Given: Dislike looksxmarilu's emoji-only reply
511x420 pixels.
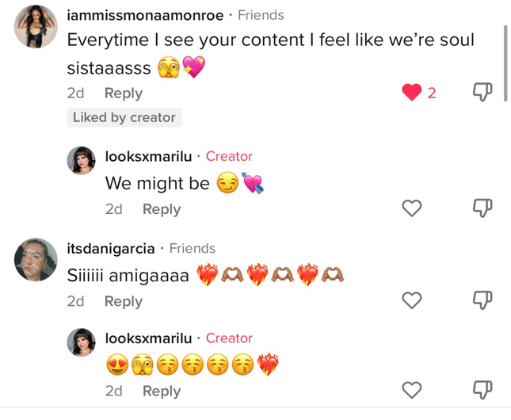Looking at the screenshot, I should coord(482,390).
